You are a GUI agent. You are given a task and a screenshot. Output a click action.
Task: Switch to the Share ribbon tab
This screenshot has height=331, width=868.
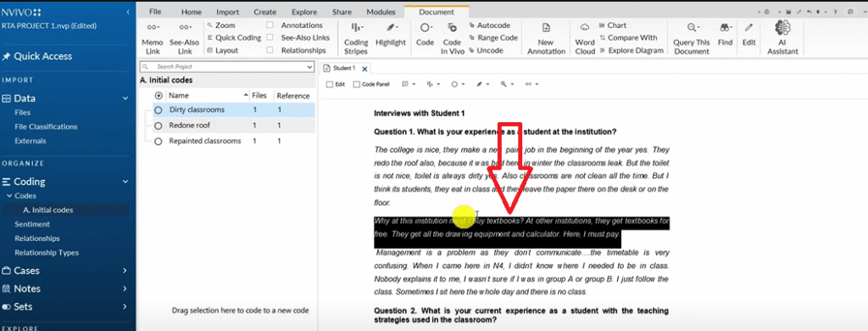click(342, 12)
